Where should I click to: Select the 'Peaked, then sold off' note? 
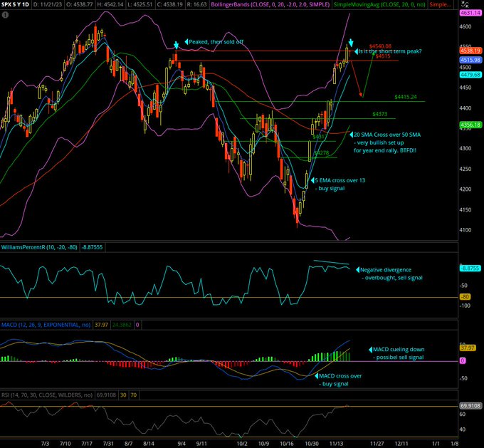[x=216, y=42]
